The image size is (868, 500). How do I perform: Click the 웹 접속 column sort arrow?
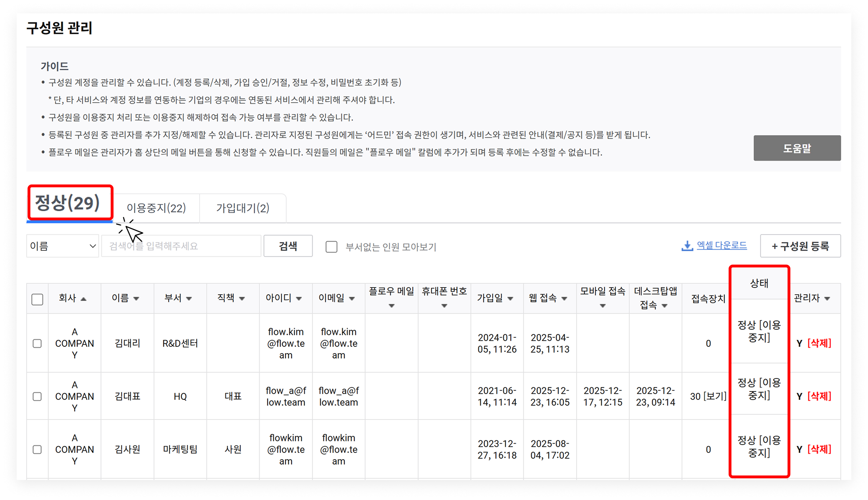click(564, 298)
